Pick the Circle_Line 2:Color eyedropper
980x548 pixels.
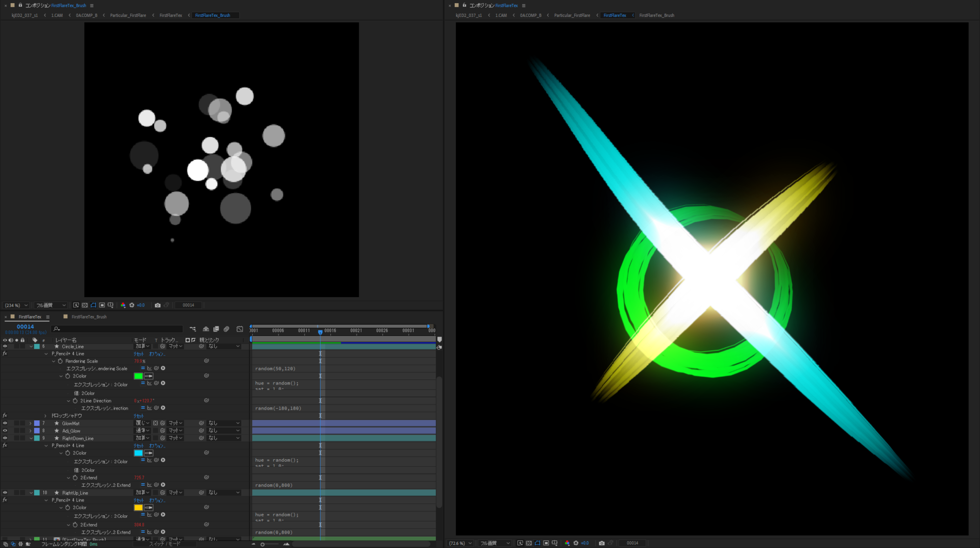tap(149, 376)
